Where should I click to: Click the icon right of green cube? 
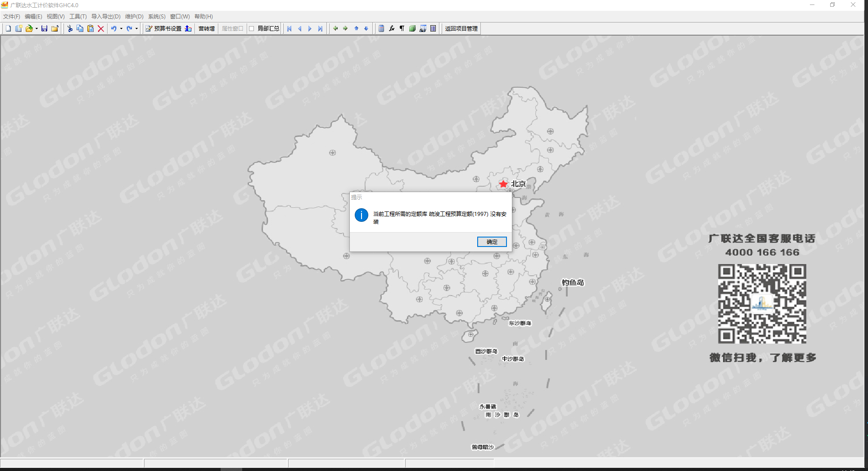click(x=423, y=28)
